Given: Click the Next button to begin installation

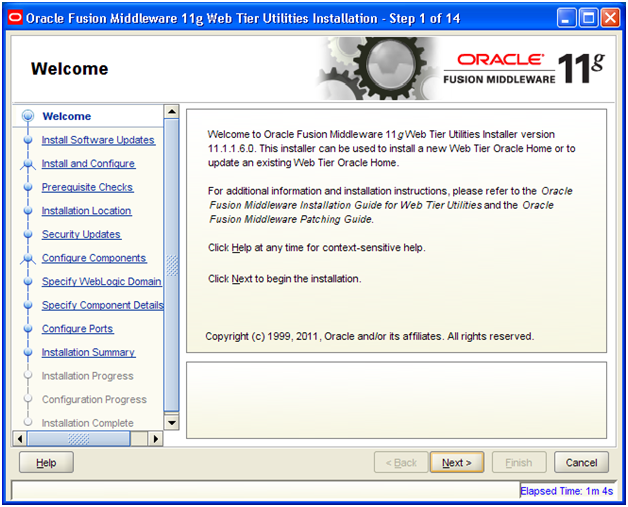Looking at the screenshot, I should [x=457, y=463].
